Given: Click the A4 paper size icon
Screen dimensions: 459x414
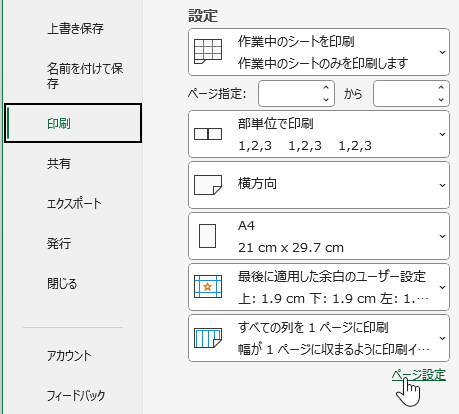Looking at the screenshot, I should [207, 236].
